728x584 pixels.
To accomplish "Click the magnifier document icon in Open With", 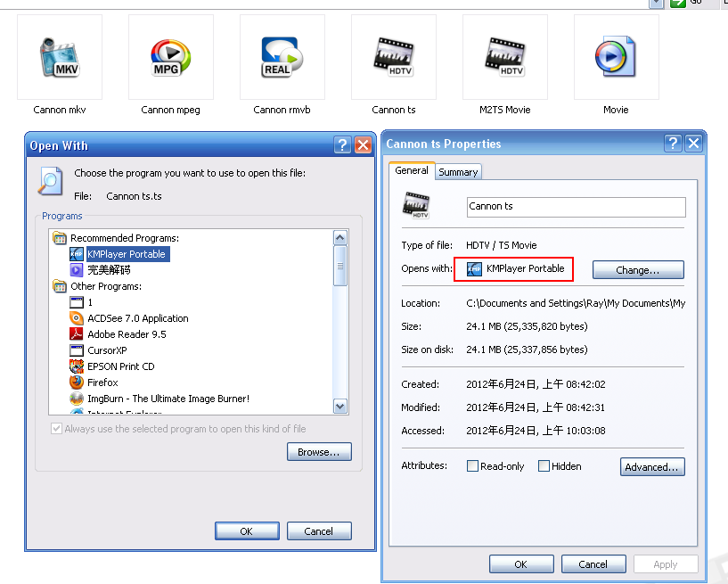I will pos(50,181).
